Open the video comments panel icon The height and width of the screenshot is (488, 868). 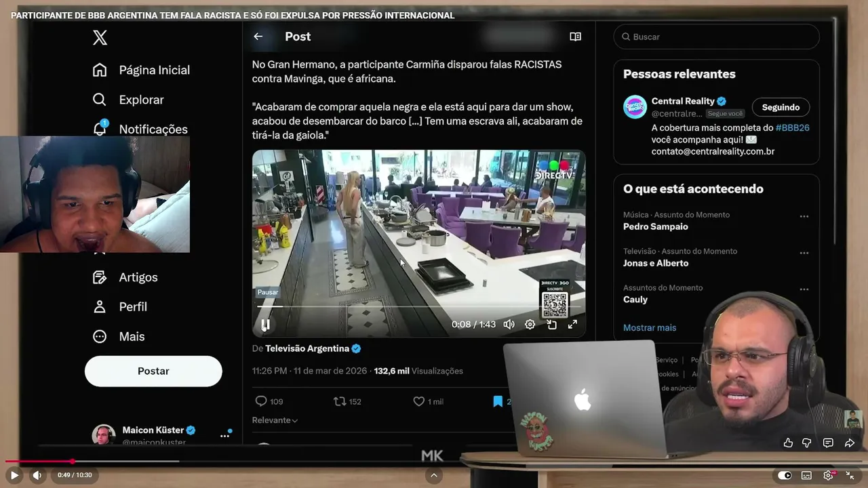click(x=828, y=443)
